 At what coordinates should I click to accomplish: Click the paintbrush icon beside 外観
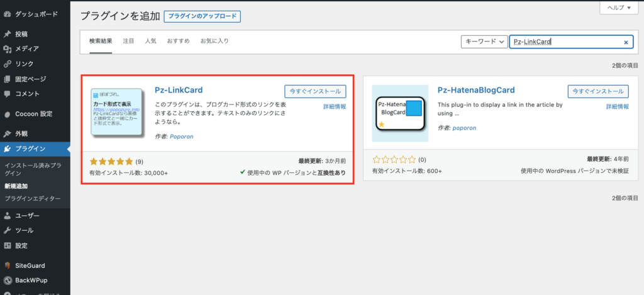click(x=7, y=134)
